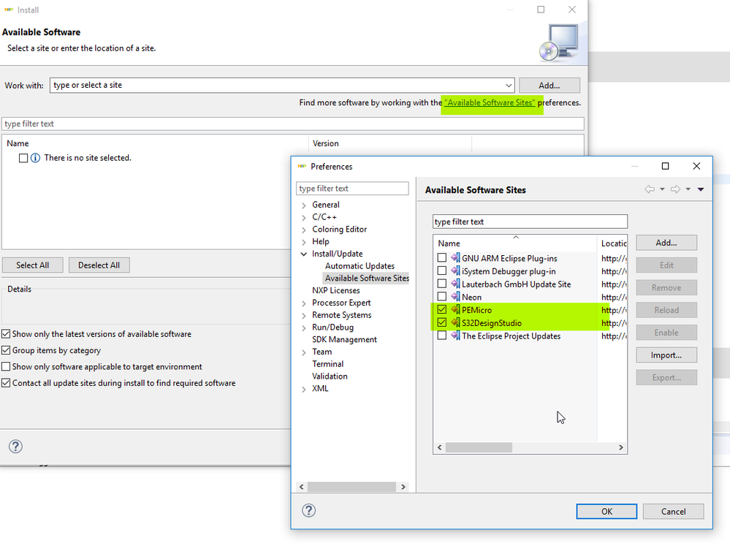Screen dimensions: 730x560
Task: Cancel the Preferences dialog
Action: 673,511
